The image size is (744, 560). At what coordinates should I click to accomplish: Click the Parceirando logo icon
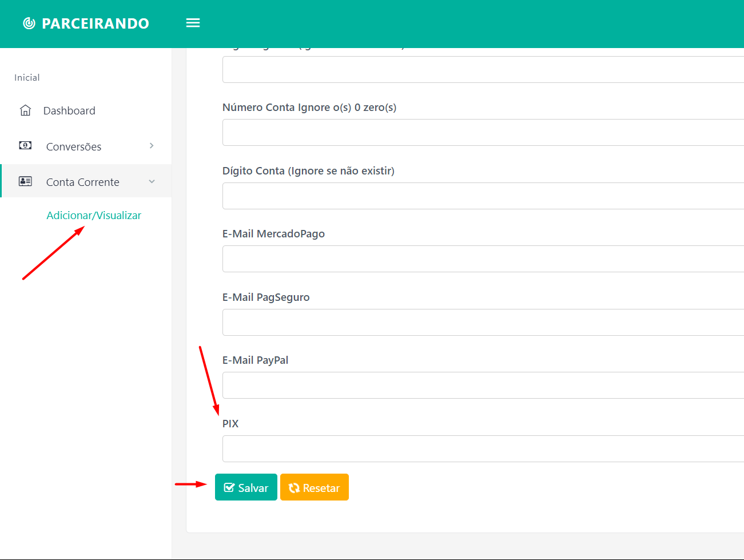click(29, 23)
